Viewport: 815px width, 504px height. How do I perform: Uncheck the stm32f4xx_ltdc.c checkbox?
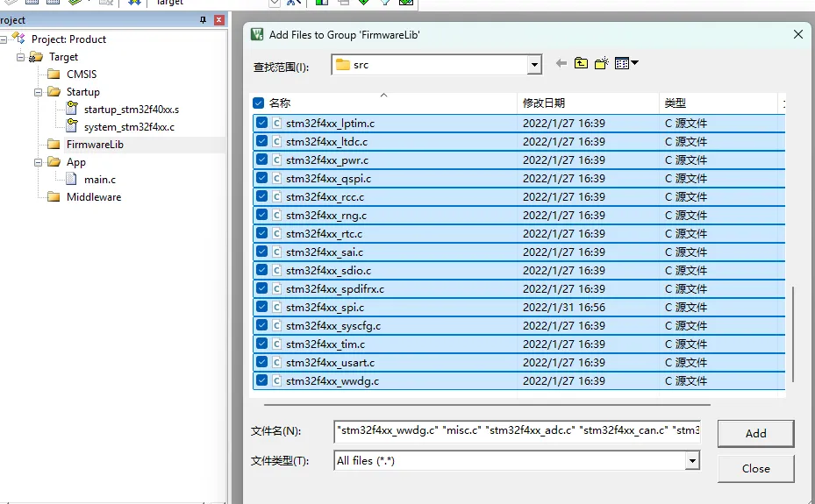click(x=261, y=141)
